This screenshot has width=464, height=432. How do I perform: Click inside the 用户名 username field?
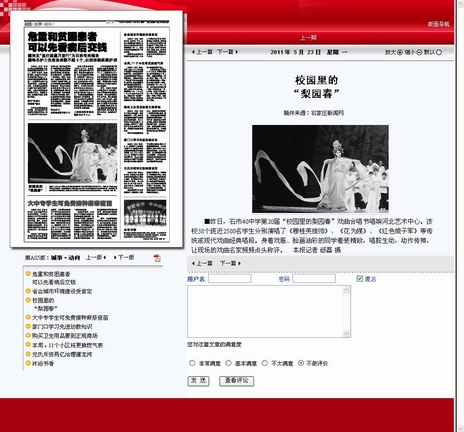(x=230, y=279)
